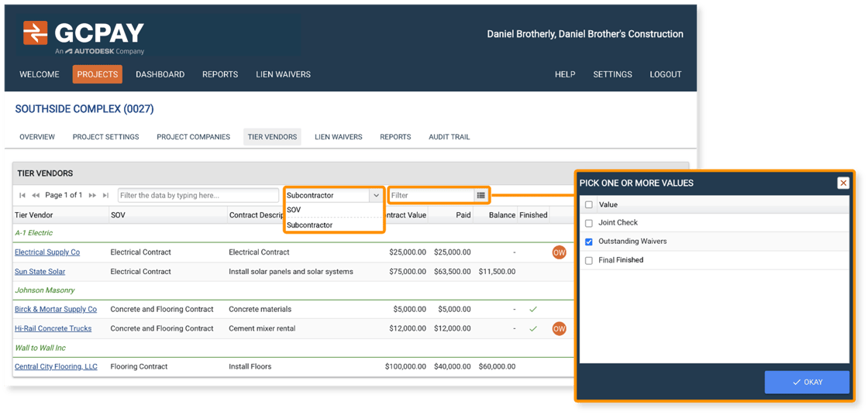The height and width of the screenshot is (415, 868).
Task: Close the Pick One or More Values dialog
Action: (843, 183)
